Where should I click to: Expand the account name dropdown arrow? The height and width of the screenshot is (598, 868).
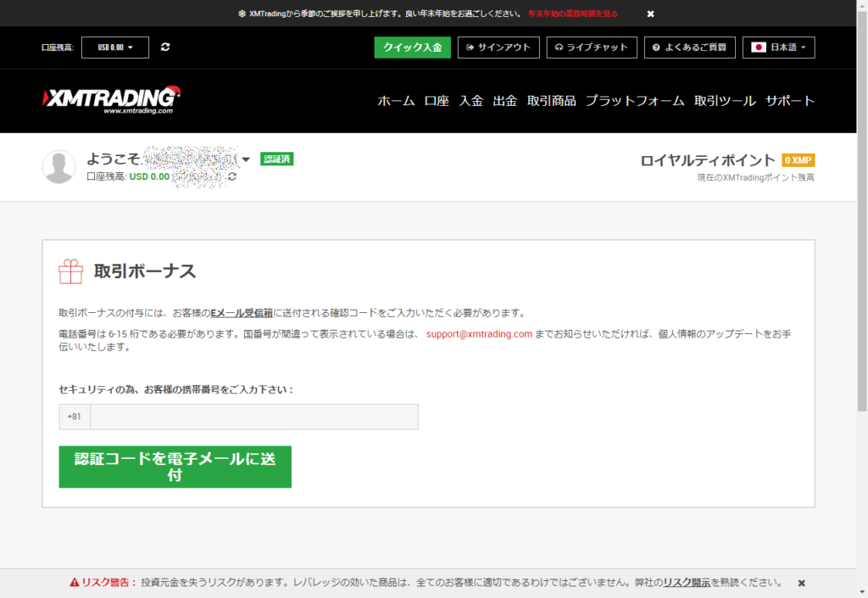[x=246, y=159]
